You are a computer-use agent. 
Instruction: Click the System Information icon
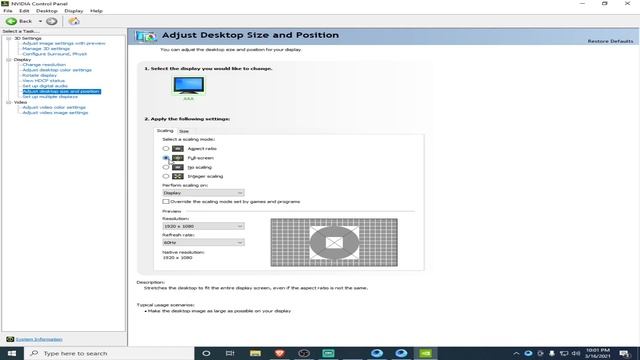[10, 339]
